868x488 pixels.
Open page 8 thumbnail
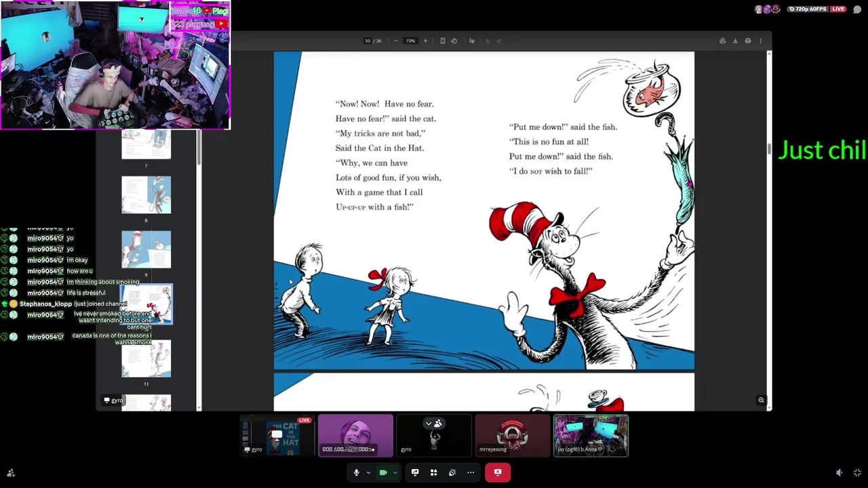pyautogui.click(x=146, y=195)
